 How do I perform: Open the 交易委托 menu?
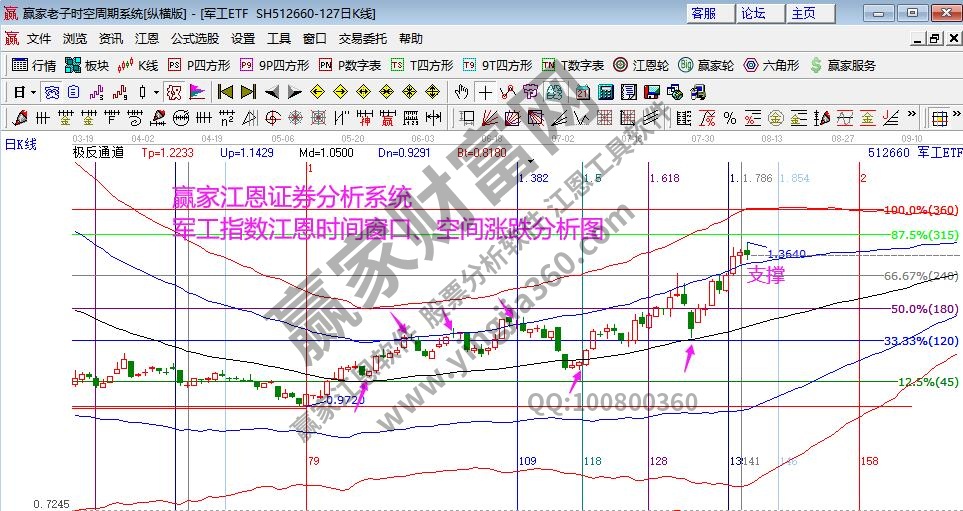pos(362,39)
